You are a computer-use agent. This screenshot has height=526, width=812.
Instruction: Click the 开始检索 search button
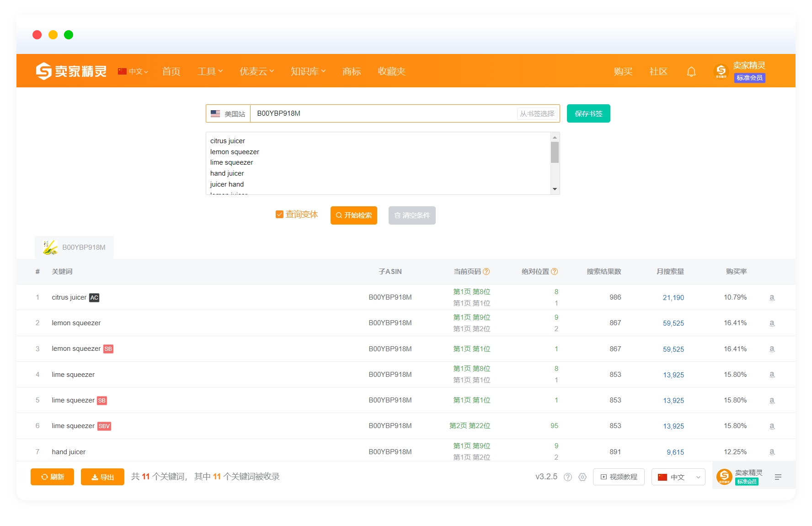click(x=354, y=215)
